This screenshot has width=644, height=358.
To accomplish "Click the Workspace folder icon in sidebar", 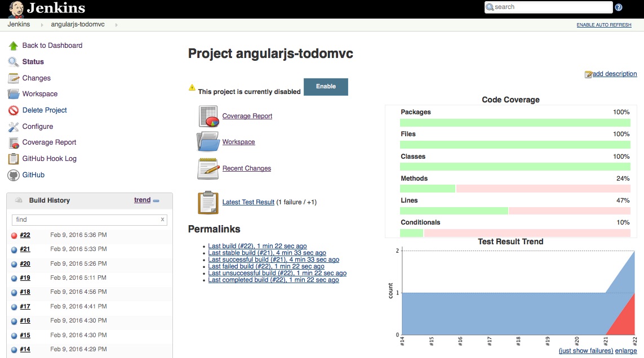I will [13, 94].
